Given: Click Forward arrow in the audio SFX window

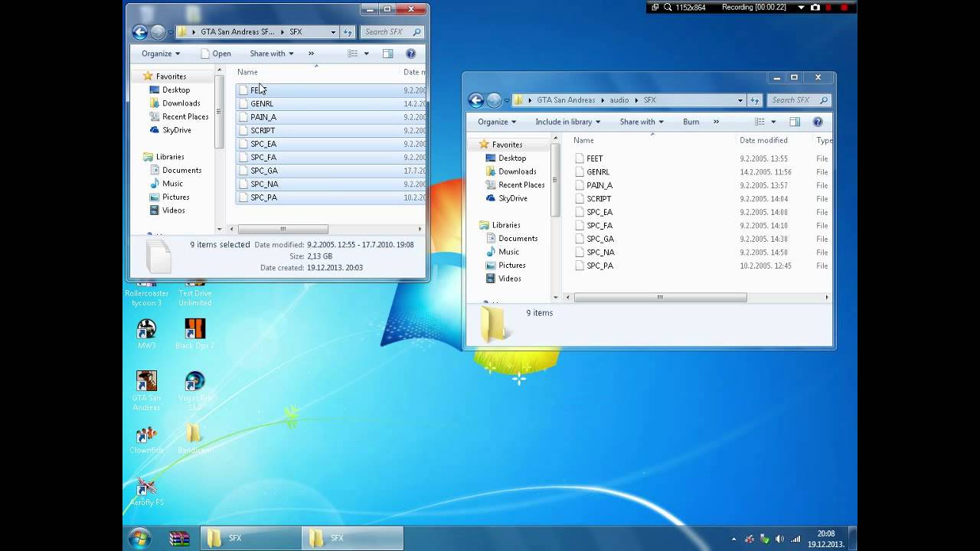Looking at the screenshot, I should [494, 100].
